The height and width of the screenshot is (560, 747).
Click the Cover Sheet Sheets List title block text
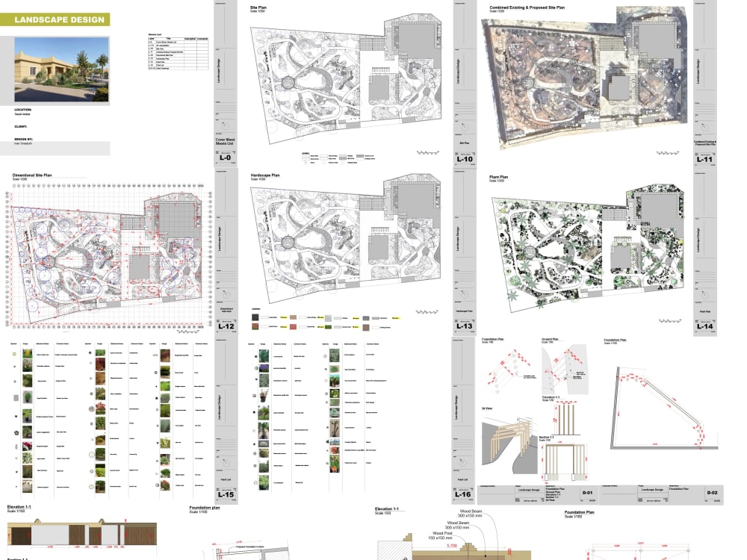[x=226, y=141]
